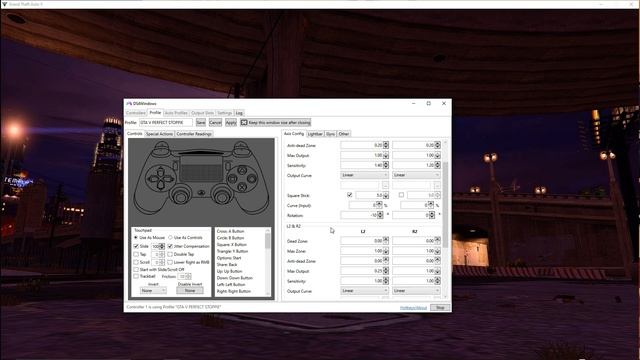Switch to Controller Readings tab
This screenshot has height=360, width=640.
point(194,134)
